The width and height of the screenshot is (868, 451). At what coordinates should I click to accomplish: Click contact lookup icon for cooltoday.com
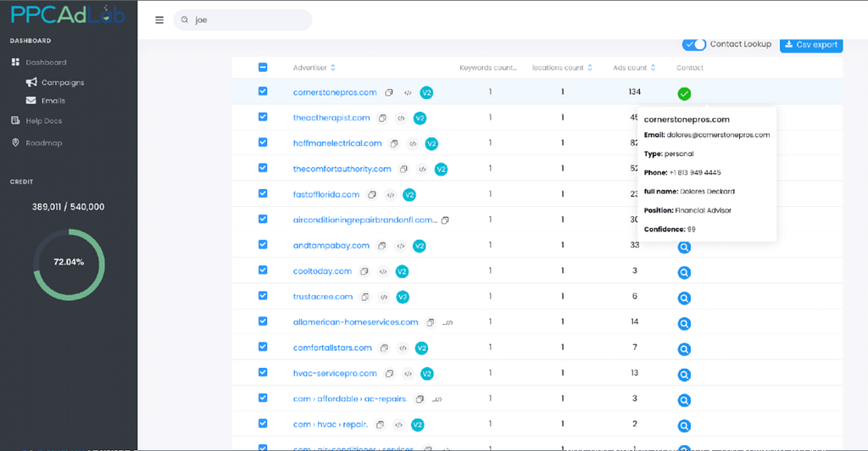[x=684, y=273]
